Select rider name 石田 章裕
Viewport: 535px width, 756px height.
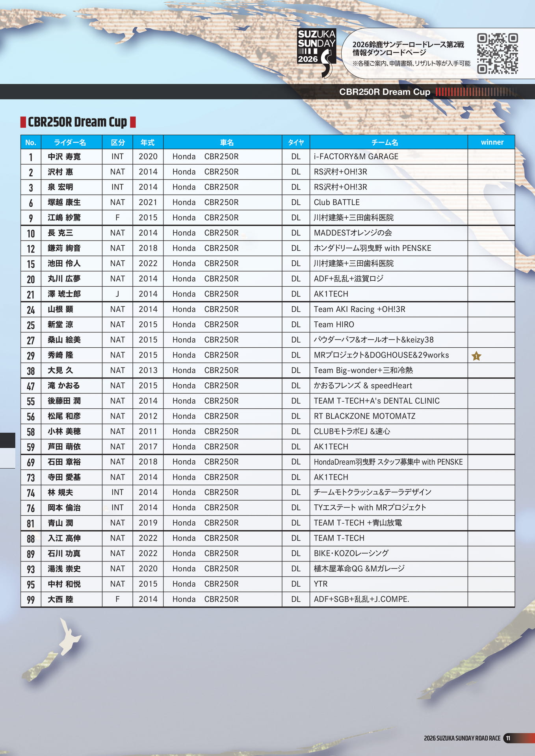pos(64,462)
